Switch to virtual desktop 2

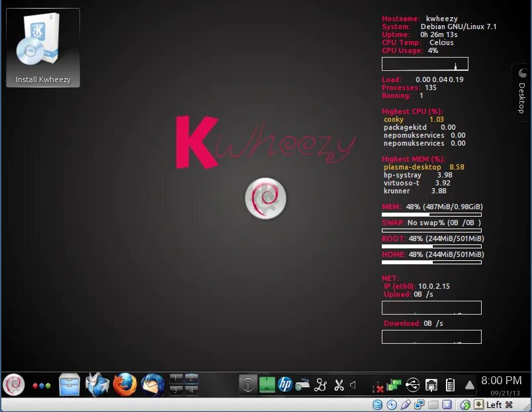point(191,378)
